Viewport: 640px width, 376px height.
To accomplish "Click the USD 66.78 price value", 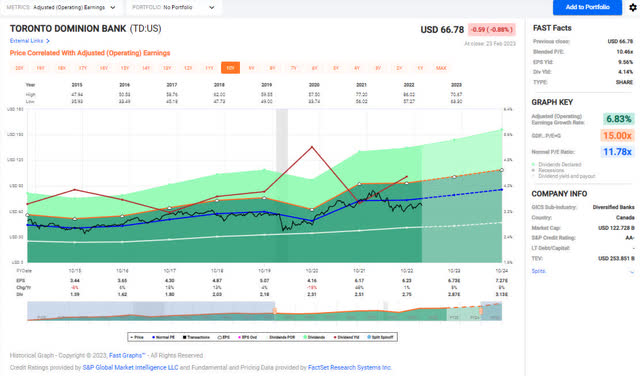I will [x=442, y=30].
